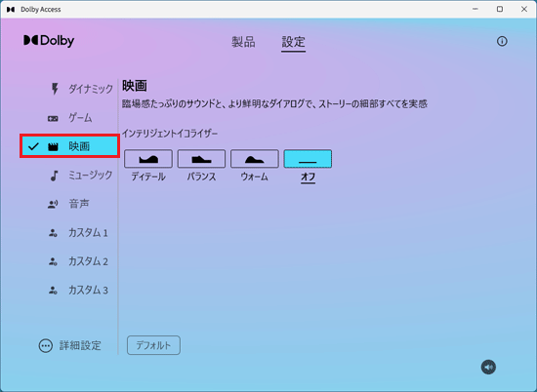Viewport: 537px width, 392px height.
Task: Select the ダイナミック lightning bolt icon
Action: pos(55,89)
